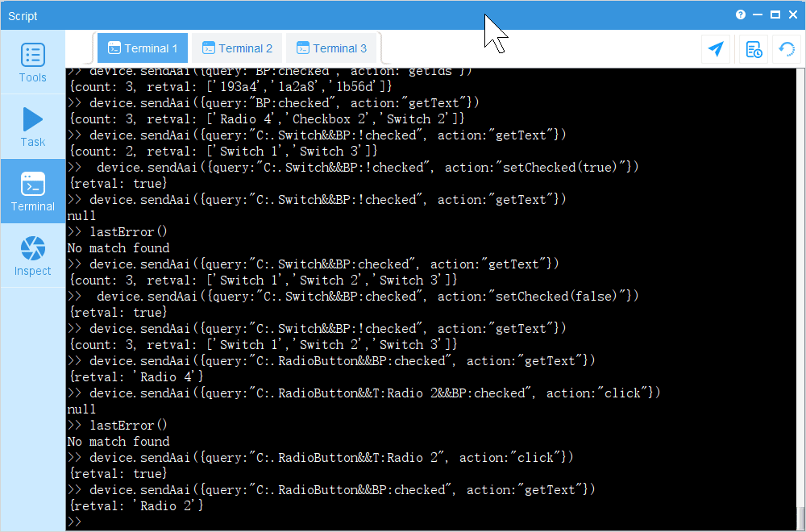
Task: Switch to Terminal 3 tab
Action: tap(331, 48)
